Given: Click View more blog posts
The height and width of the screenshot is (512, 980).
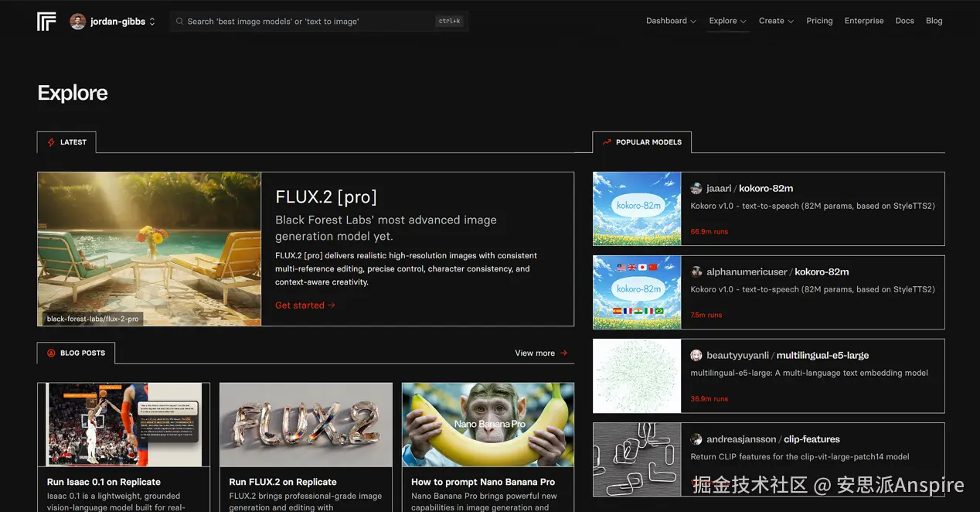Looking at the screenshot, I should (541, 353).
